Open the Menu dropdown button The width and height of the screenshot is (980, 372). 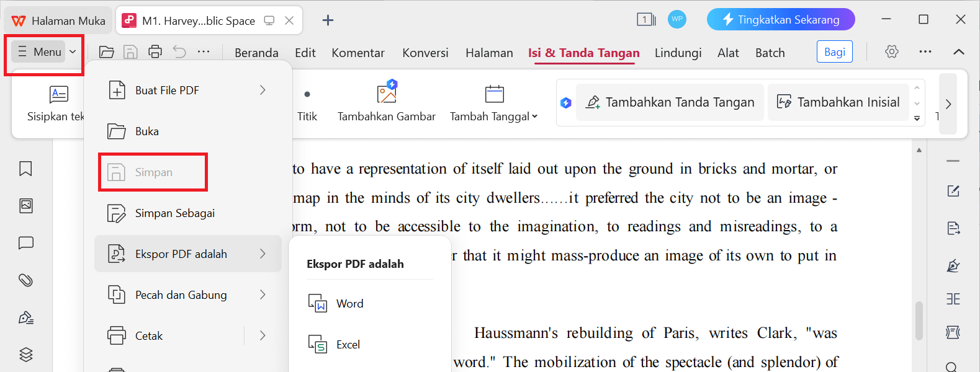[47, 52]
